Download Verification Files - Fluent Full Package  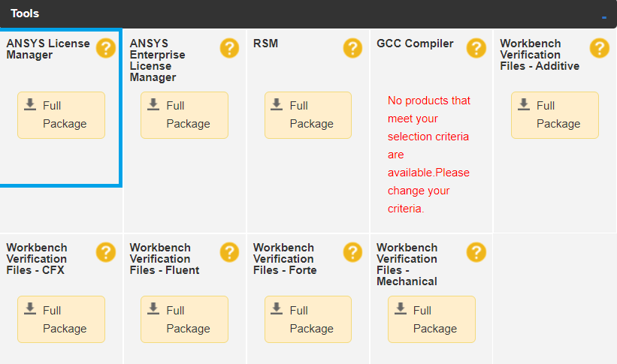[185, 319]
